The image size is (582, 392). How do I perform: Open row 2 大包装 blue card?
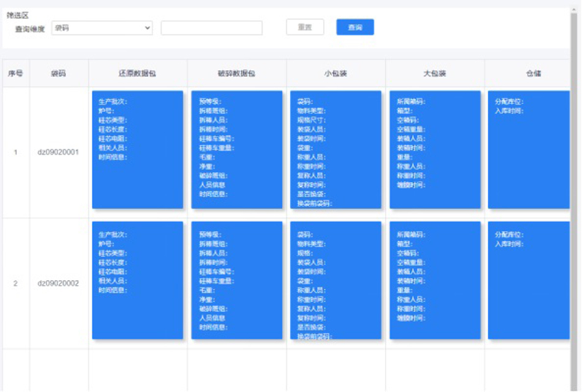[x=435, y=281]
